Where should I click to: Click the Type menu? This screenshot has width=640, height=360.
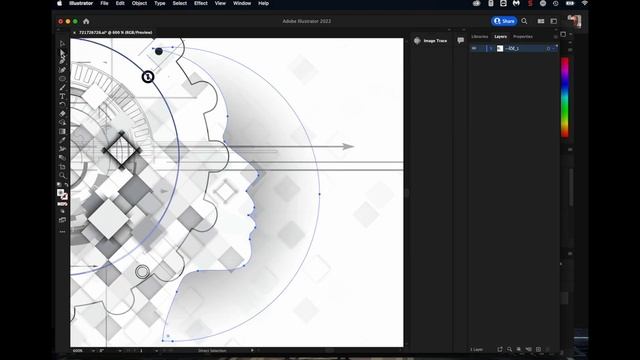[x=160, y=3]
